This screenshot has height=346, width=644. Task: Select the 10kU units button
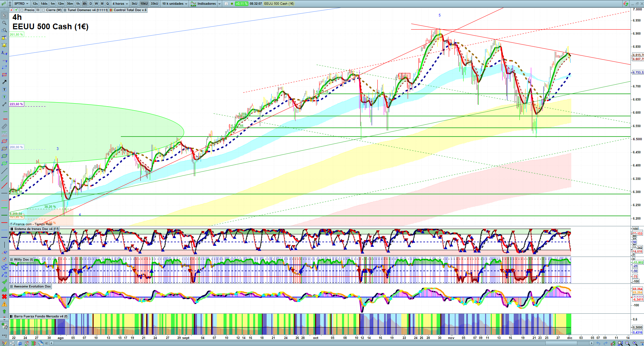pos(144,4)
